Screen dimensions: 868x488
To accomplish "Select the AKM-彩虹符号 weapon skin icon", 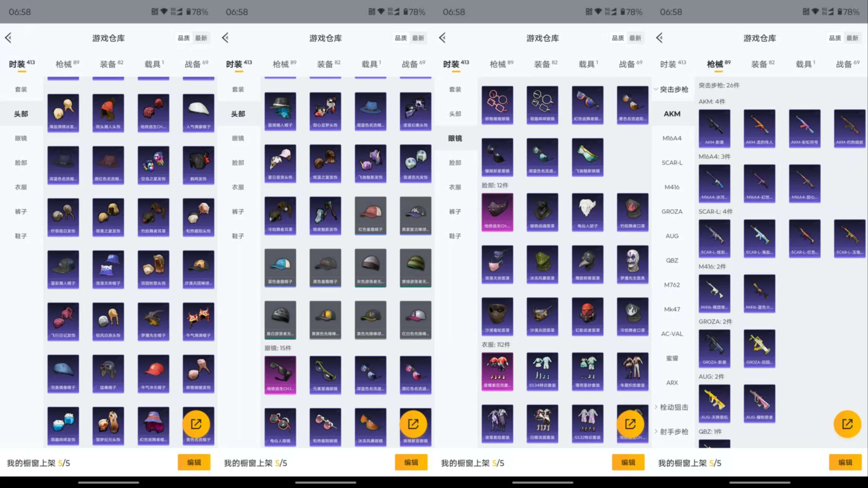I will 804,129.
